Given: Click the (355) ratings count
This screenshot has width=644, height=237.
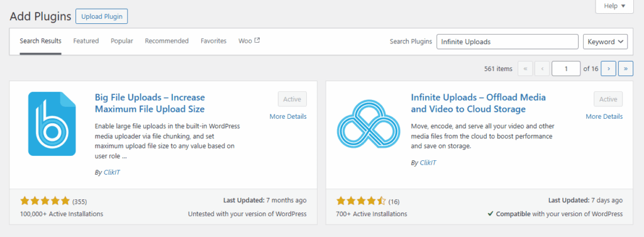Looking at the screenshot, I should [80, 202].
